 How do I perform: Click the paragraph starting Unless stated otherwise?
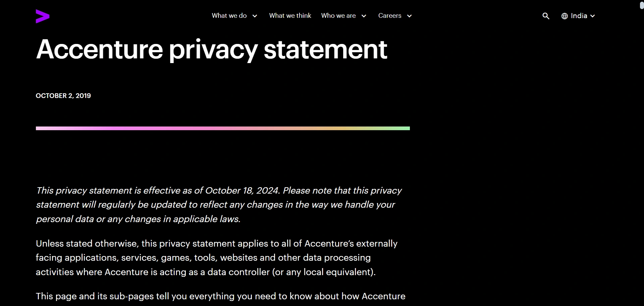216,257
